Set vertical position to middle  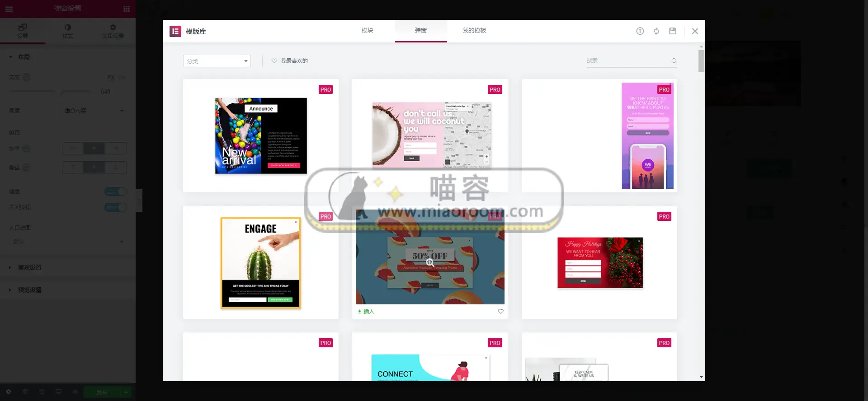(x=94, y=167)
